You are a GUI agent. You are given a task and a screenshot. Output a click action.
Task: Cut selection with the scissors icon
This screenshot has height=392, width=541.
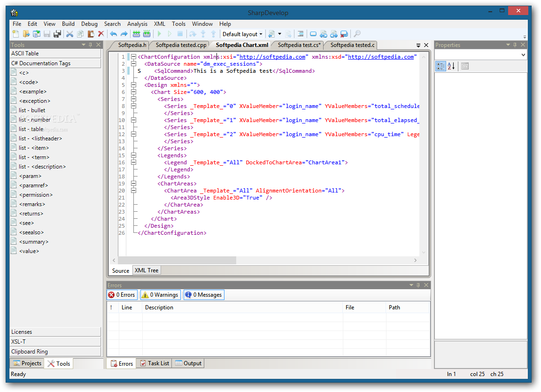[70, 34]
